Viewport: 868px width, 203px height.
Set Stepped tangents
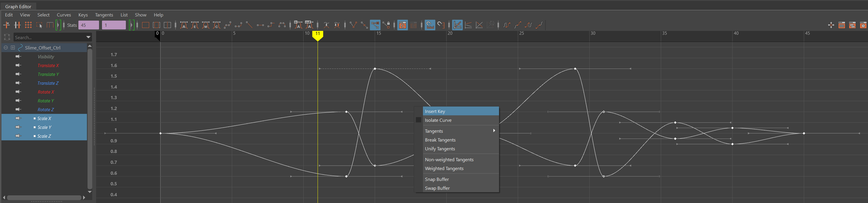(271, 25)
